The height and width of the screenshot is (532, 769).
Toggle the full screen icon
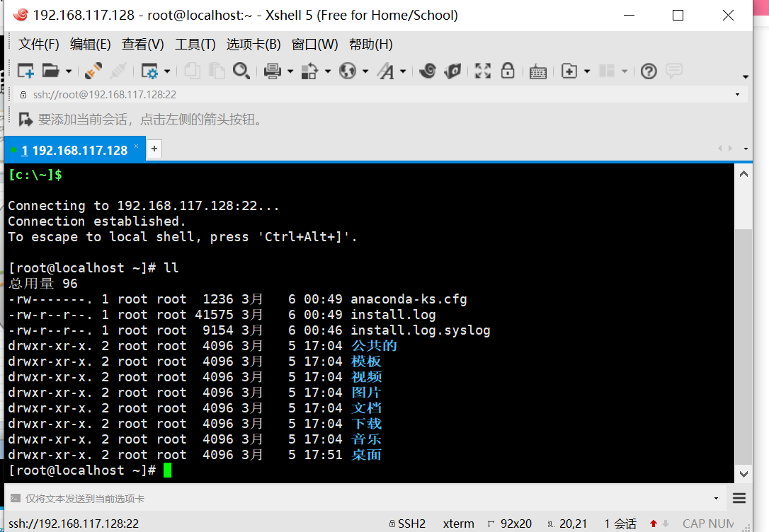point(483,71)
